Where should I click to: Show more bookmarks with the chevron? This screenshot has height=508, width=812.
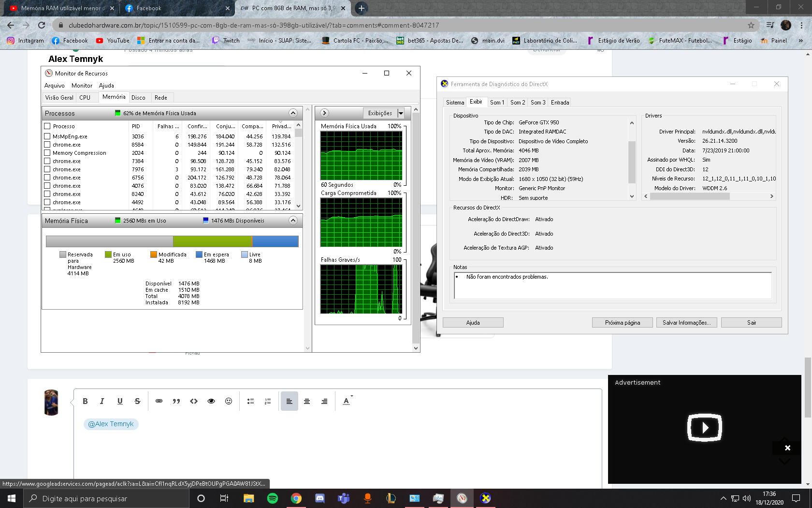801,41
